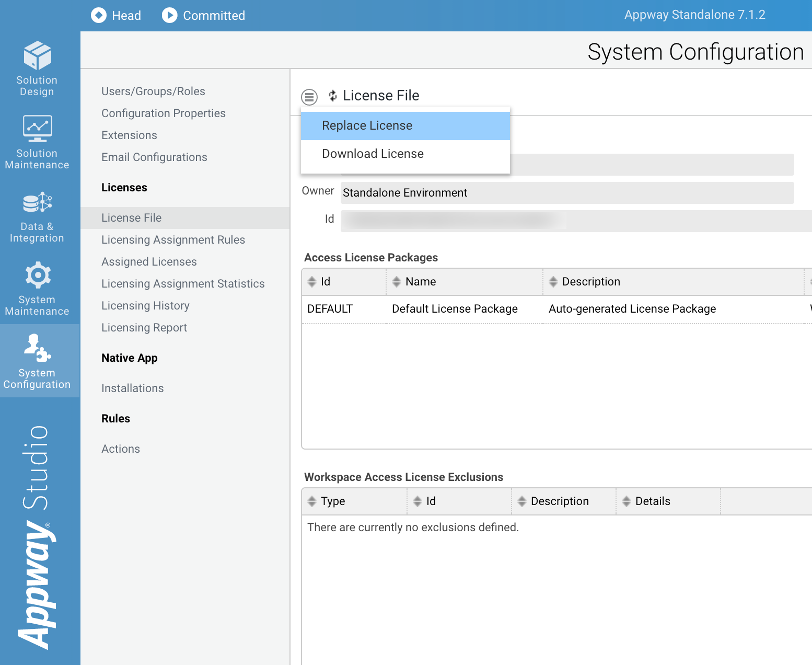
Task: Open the Licensing History page
Action: pos(145,305)
